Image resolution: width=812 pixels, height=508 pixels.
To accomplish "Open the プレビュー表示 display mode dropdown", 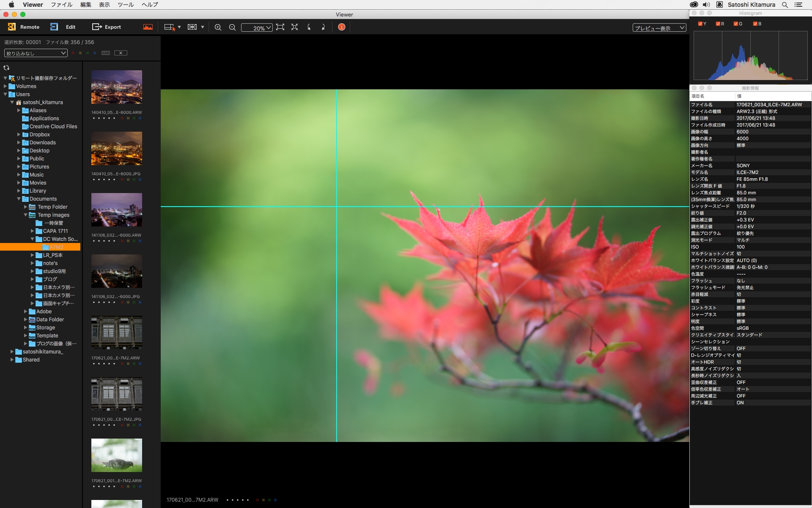I will point(659,28).
